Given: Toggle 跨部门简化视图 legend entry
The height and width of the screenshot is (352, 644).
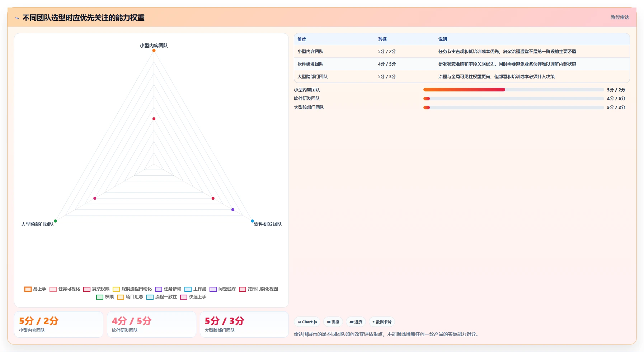Looking at the screenshot, I should 258,289.
